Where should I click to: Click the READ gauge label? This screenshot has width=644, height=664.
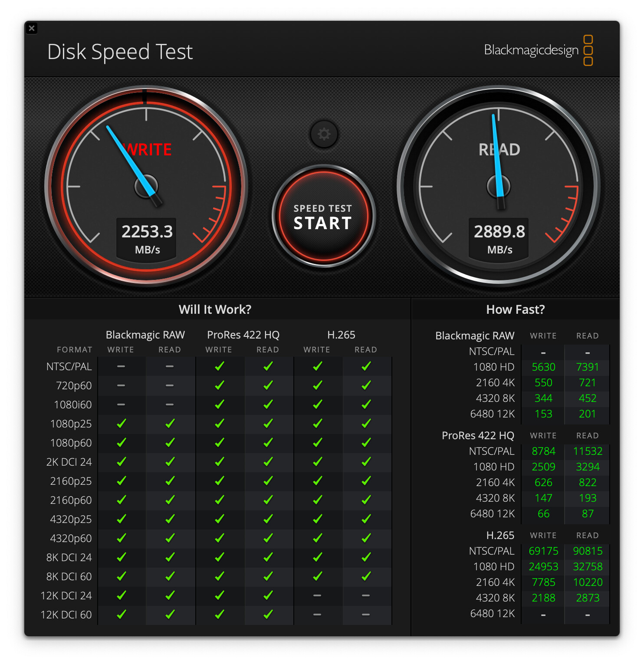point(499,149)
